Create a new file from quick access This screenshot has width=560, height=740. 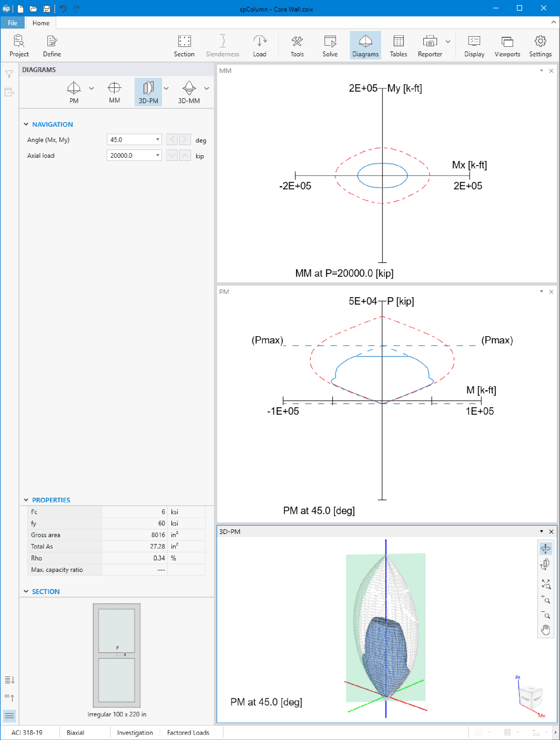pos(21,9)
